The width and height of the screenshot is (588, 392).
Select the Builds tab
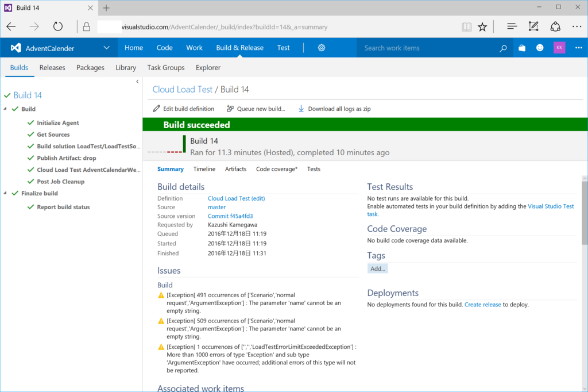coord(19,68)
